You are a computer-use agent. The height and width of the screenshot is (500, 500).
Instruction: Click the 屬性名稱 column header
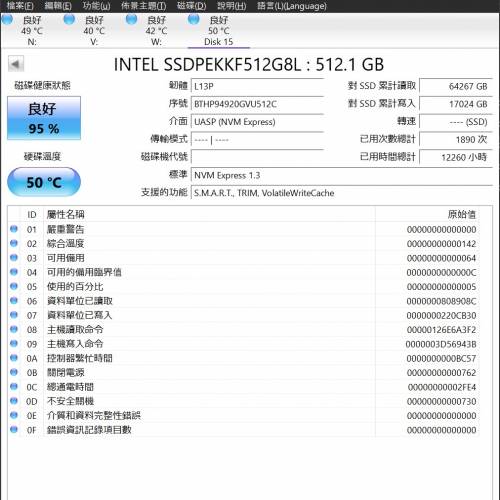click(x=65, y=214)
